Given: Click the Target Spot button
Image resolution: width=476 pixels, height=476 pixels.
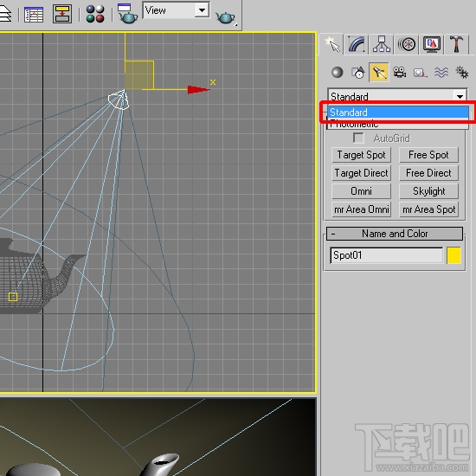Looking at the screenshot, I should 361,155.
